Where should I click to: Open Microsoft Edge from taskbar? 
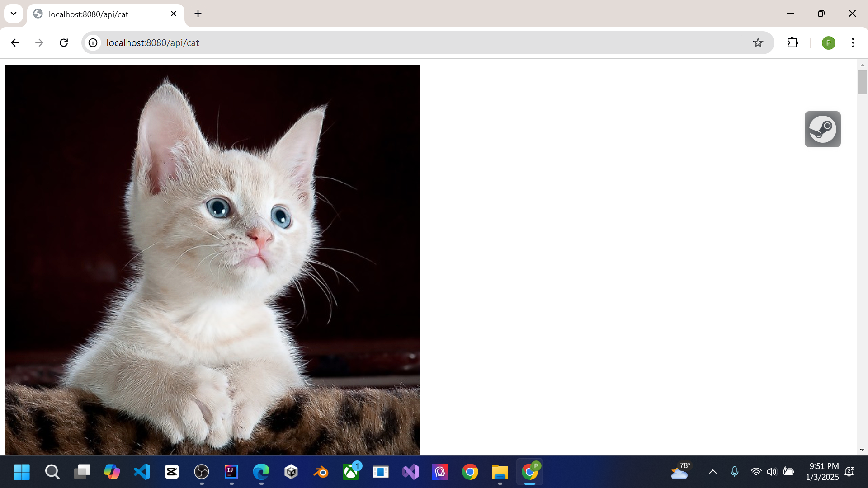click(x=261, y=472)
